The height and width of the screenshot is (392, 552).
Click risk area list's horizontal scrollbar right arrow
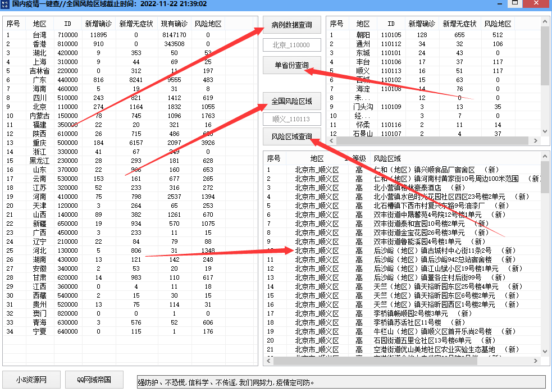click(x=536, y=361)
